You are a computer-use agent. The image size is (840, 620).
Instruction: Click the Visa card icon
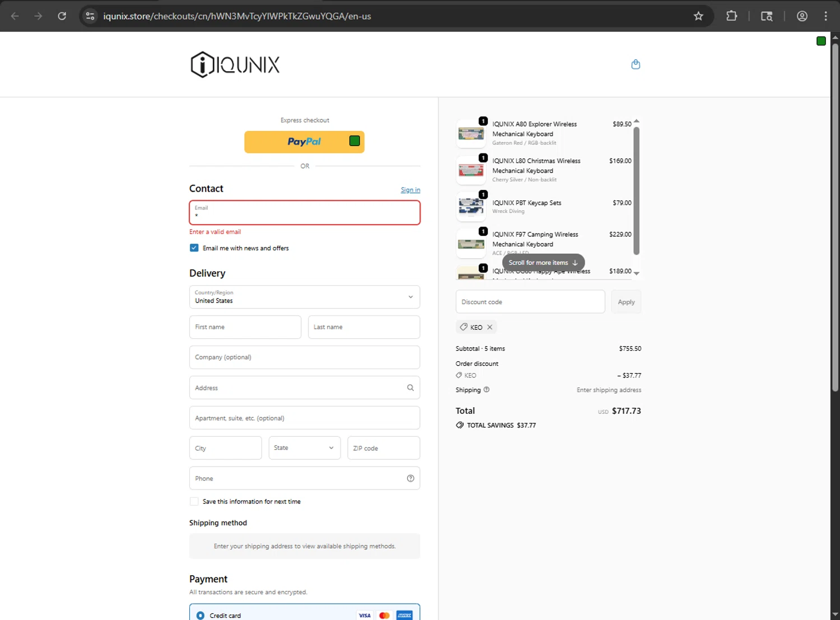(365, 615)
